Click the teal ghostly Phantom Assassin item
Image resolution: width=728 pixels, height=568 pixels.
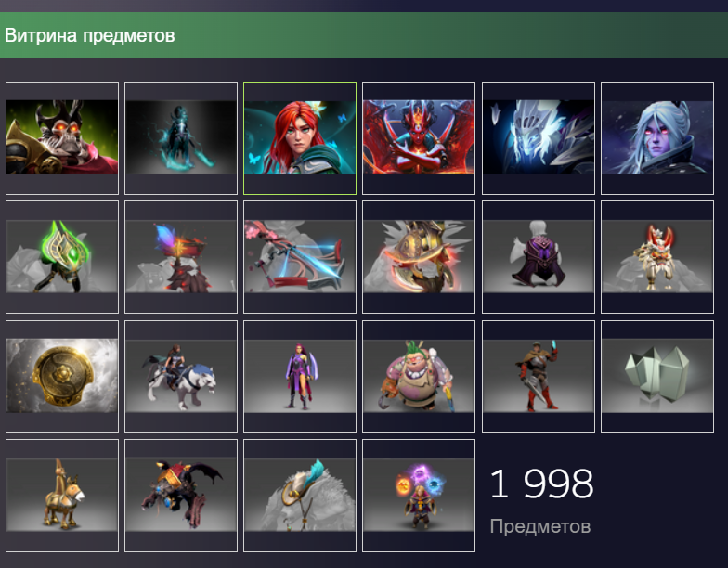point(181,137)
